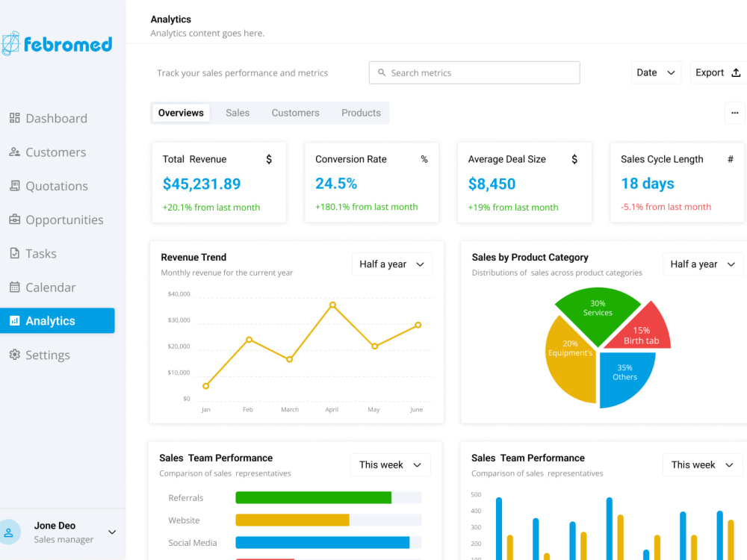Screen dimensions: 747x560
Task: Open the Date dropdown
Action: (656, 73)
